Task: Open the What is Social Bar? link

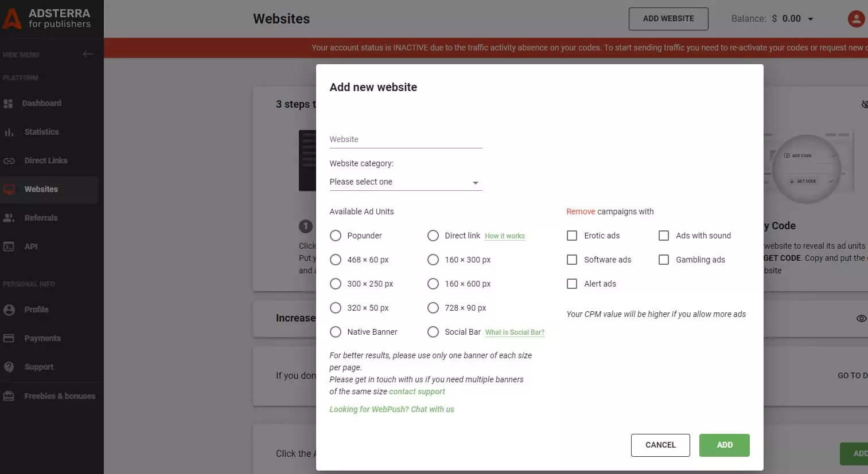Action: 515,332
